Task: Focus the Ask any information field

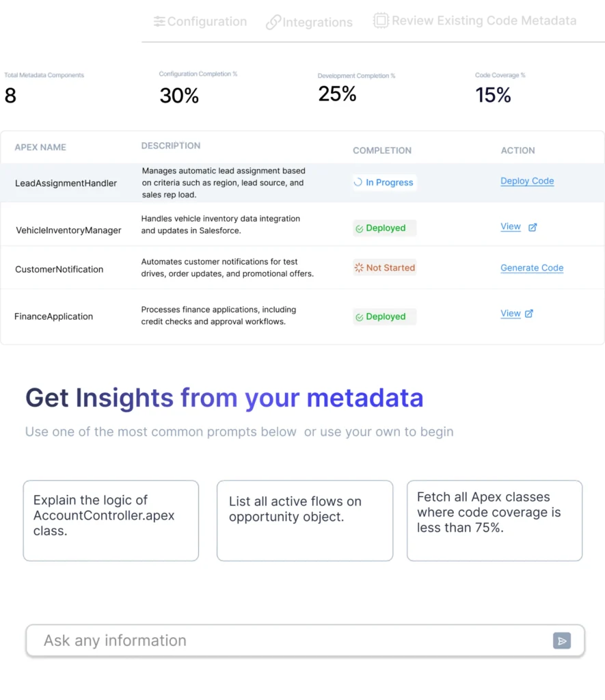Action: coord(305,641)
